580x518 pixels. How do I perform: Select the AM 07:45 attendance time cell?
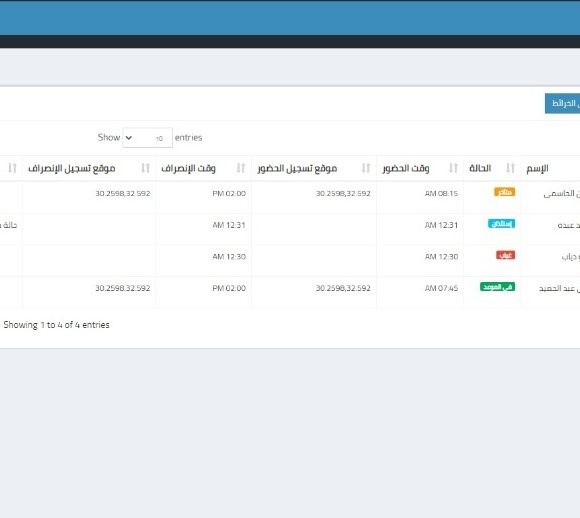click(x=441, y=288)
